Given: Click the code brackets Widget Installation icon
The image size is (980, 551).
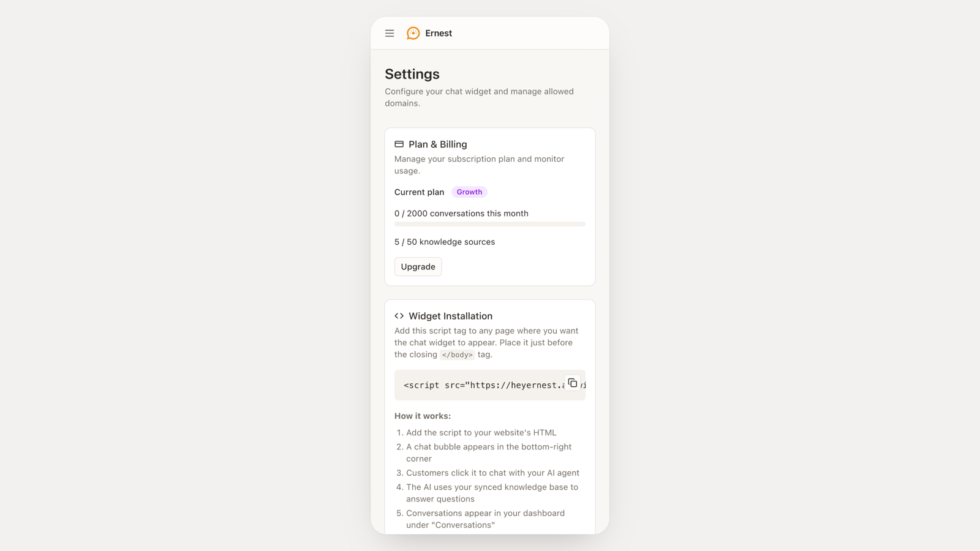Looking at the screenshot, I should [399, 316].
